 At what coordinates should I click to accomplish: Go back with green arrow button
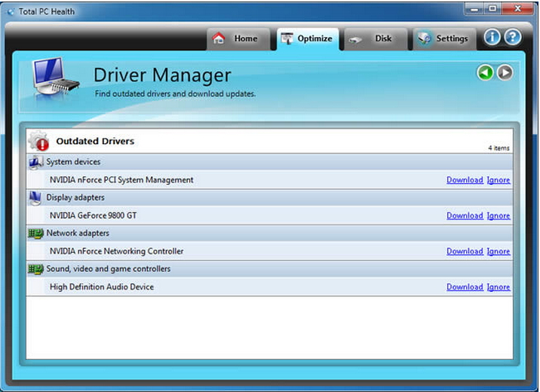pyautogui.click(x=485, y=72)
